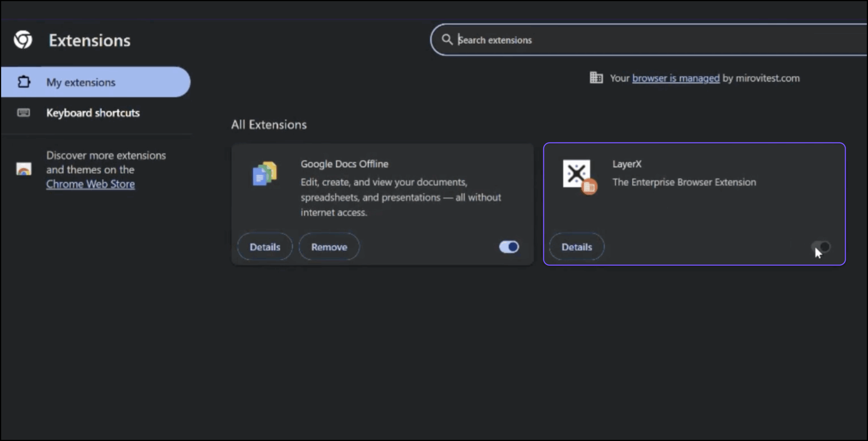The image size is (868, 441).
Task: Click the Chrome logo icon
Action: pyautogui.click(x=23, y=40)
